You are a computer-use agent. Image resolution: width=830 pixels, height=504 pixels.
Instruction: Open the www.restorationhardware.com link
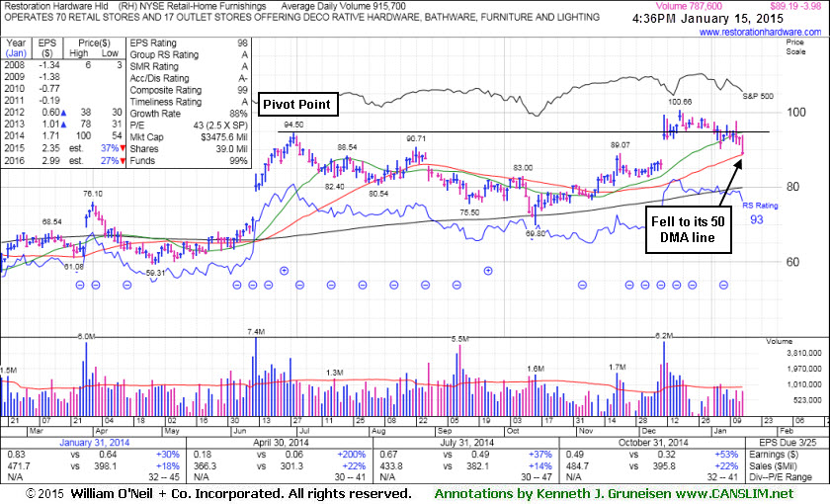pos(760,33)
